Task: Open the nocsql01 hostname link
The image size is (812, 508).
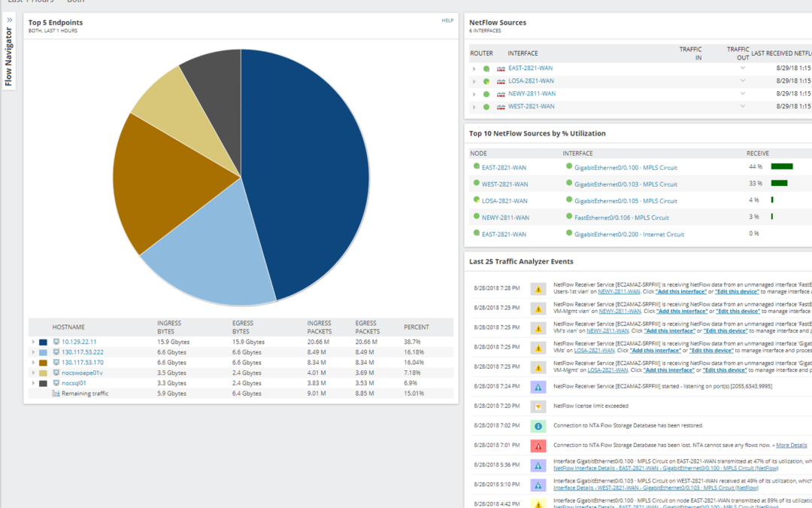Action: tap(74, 384)
